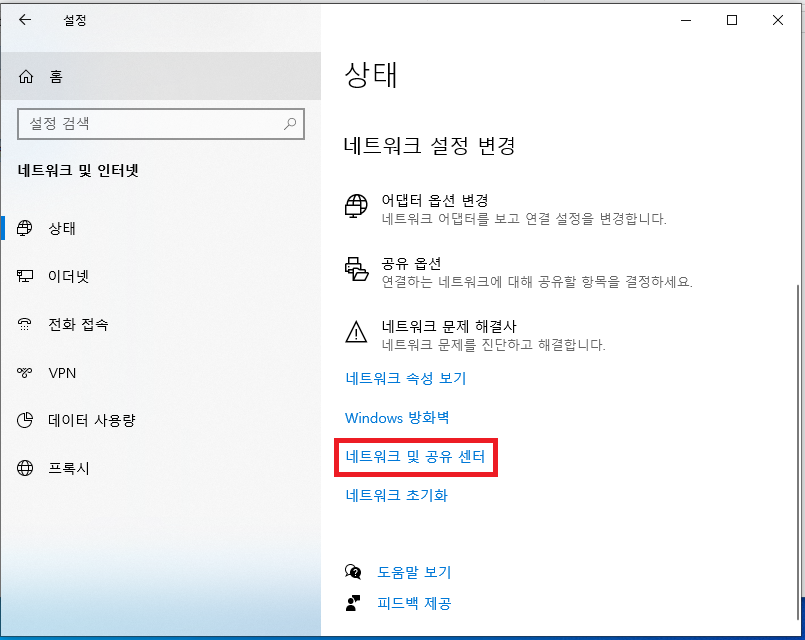The width and height of the screenshot is (805, 640).
Task: Click the 피드백 제공 link
Action: pyautogui.click(x=414, y=603)
